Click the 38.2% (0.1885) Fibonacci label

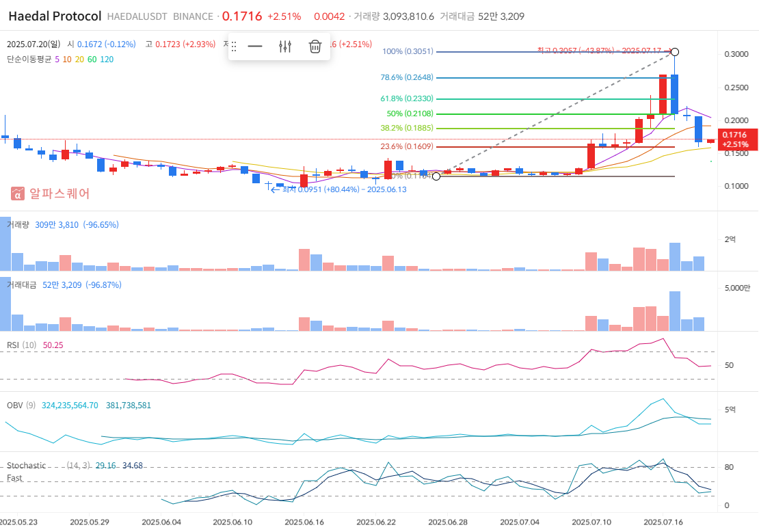tap(407, 129)
